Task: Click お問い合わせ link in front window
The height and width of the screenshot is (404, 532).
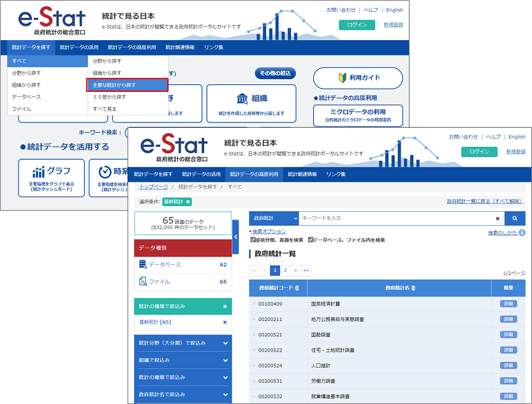Action: click(463, 137)
